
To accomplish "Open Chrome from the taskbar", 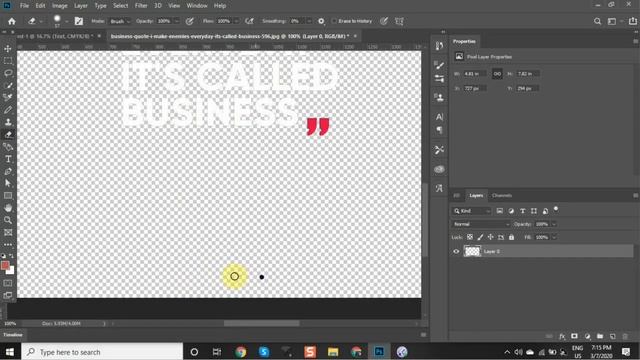I will point(241,352).
